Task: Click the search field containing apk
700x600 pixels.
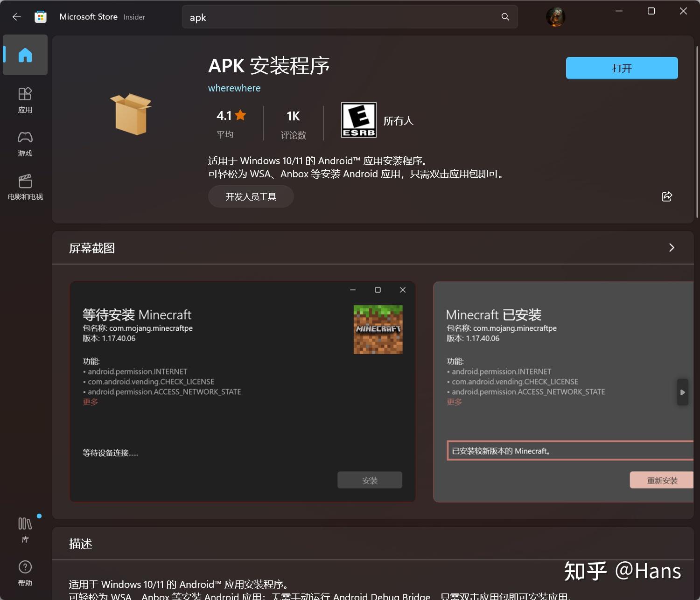Action: coord(327,17)
